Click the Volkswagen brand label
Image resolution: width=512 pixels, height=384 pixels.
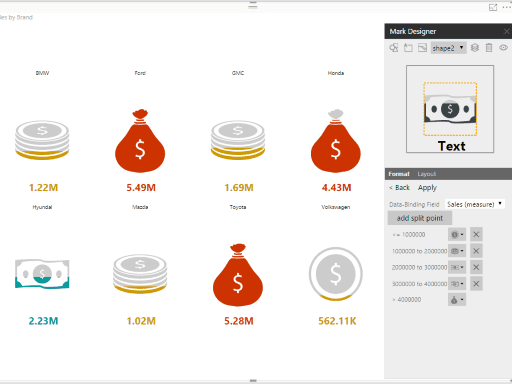pos(336,207)
